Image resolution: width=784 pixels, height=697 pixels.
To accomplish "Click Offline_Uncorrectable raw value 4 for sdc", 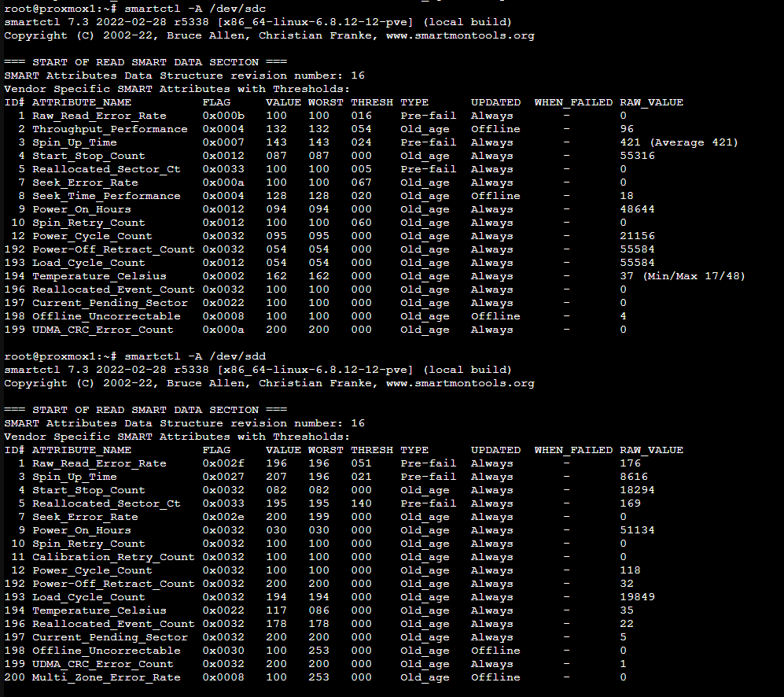I will [x=623, y=316].
